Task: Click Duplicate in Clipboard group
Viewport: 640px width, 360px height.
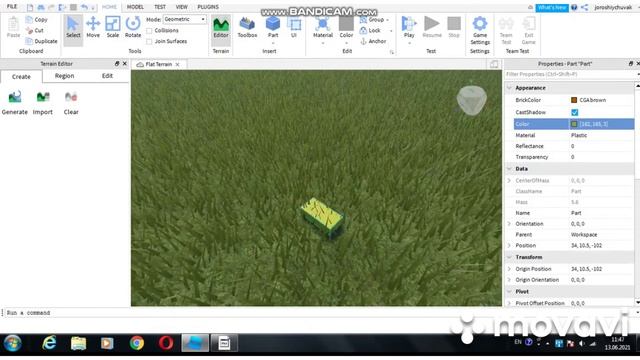Action: (41, 41)
